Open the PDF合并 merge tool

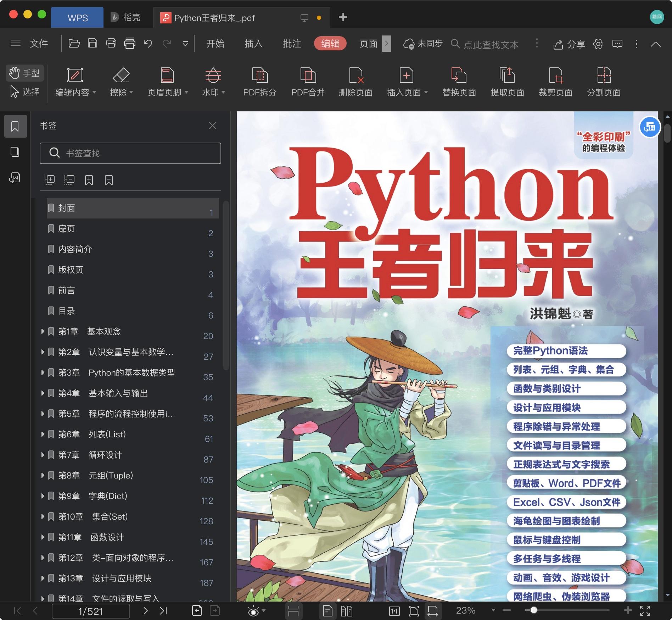tap(308, 82)
